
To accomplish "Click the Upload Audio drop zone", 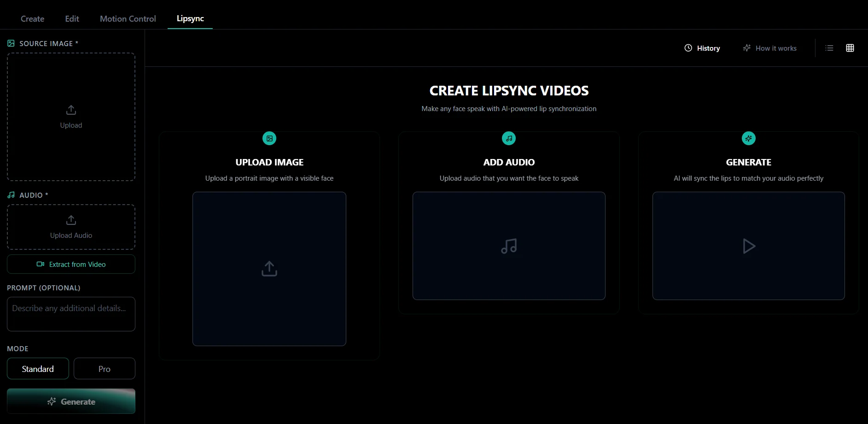I will pos(71,227).
